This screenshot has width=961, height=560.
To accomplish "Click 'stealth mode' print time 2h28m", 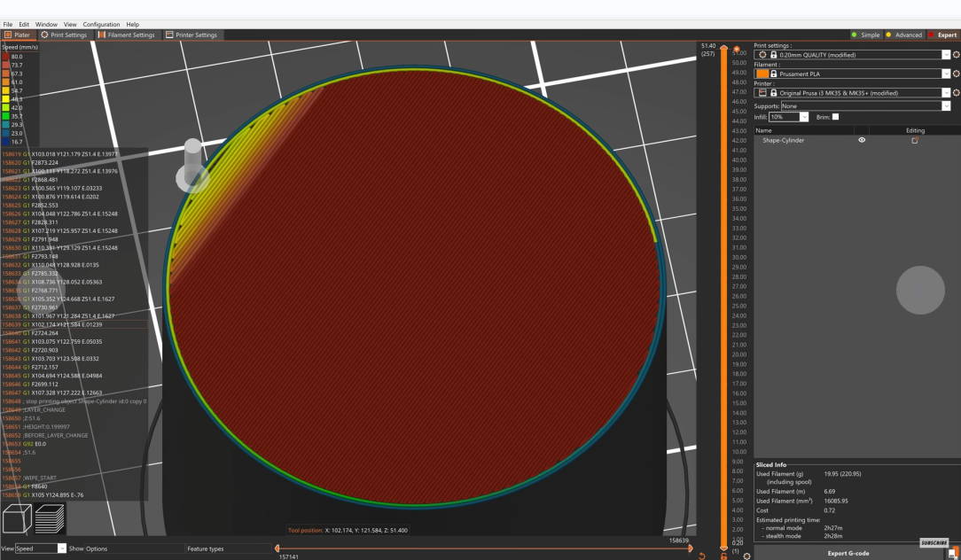I will pyautogui.click(x=833, y=536).
